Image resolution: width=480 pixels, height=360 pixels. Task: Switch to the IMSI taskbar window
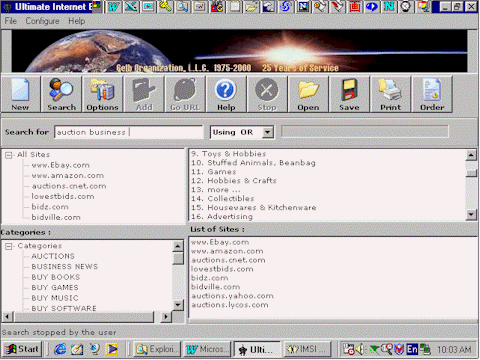[307, 349]
